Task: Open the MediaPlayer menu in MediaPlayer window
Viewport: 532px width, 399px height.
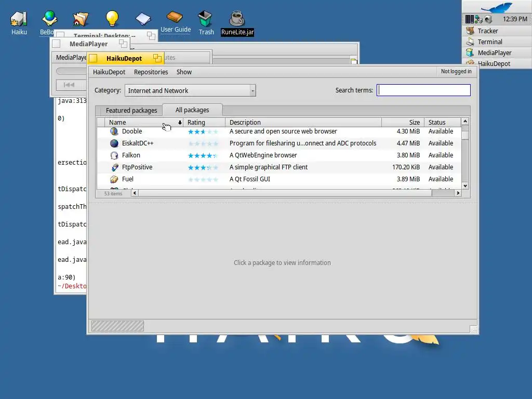Action: point(71,57)
